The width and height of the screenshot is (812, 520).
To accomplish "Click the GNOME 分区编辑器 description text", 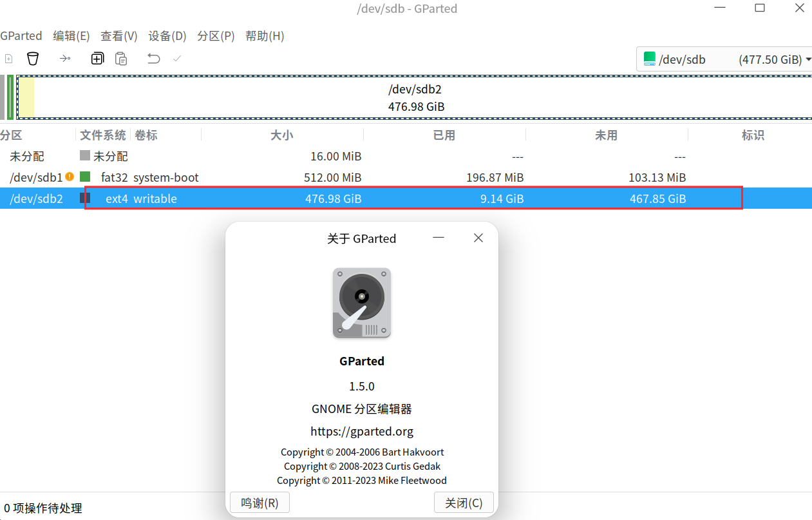I will [x=362, y=409].
